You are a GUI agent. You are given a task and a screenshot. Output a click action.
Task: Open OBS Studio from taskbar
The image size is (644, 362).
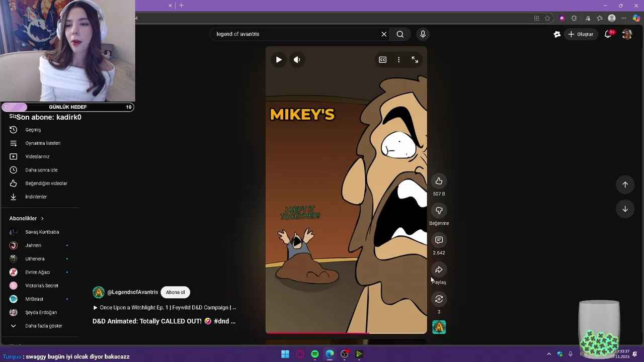pyautogui.click(x=344, y=354)
